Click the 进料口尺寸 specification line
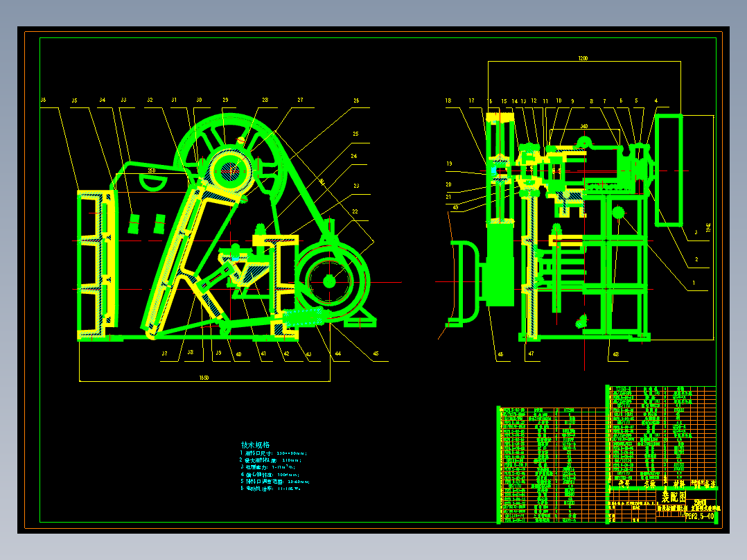Screen dimensions: 747x560 coord(274,453)
